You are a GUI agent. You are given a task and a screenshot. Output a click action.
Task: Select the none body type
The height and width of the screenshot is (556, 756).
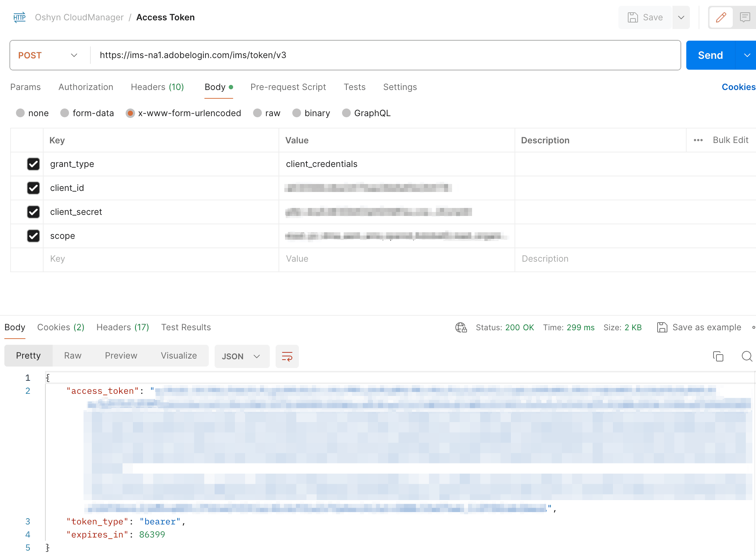(x=20, y=113)
